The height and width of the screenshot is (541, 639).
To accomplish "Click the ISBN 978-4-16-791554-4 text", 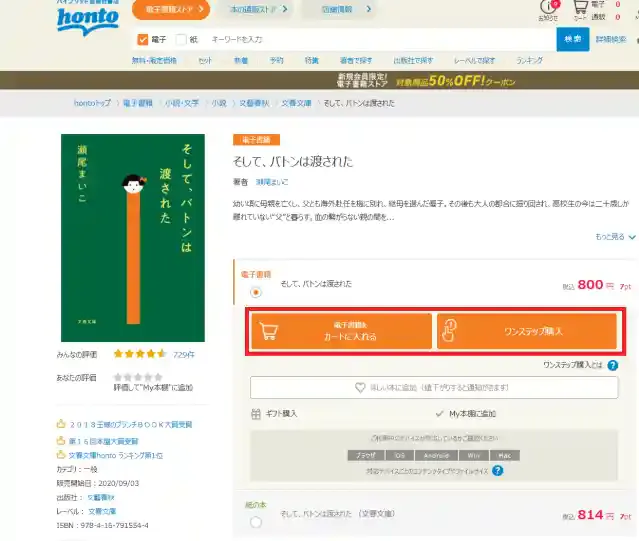I will pos(102,526).
